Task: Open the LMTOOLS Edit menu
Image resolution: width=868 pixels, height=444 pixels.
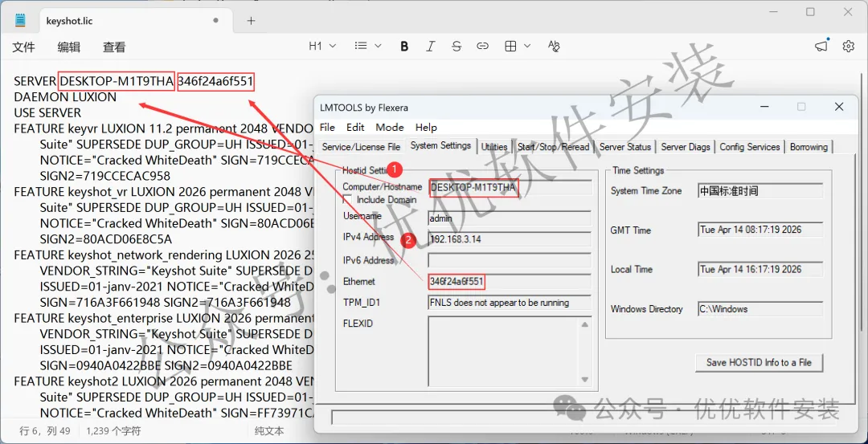Action: [x=355, y=127]
